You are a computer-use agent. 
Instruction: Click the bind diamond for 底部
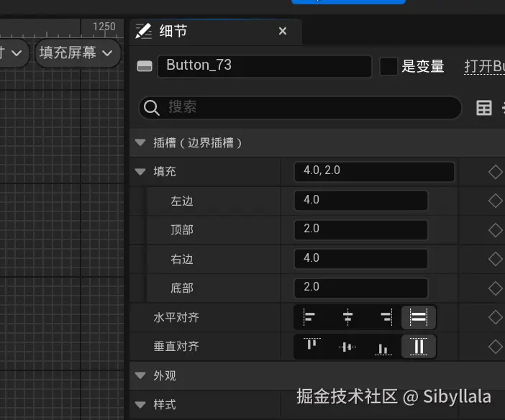[495, 288]
